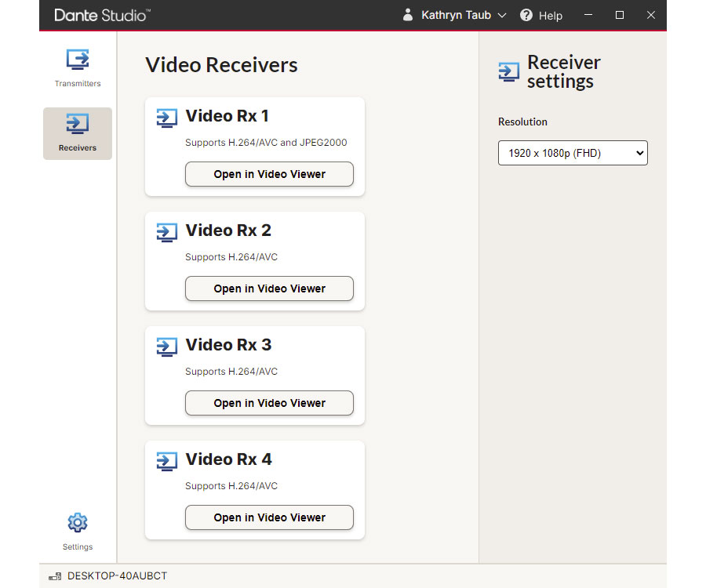
Task: Click the Video Rx 2 receiver icon
Action: (167, 232)
